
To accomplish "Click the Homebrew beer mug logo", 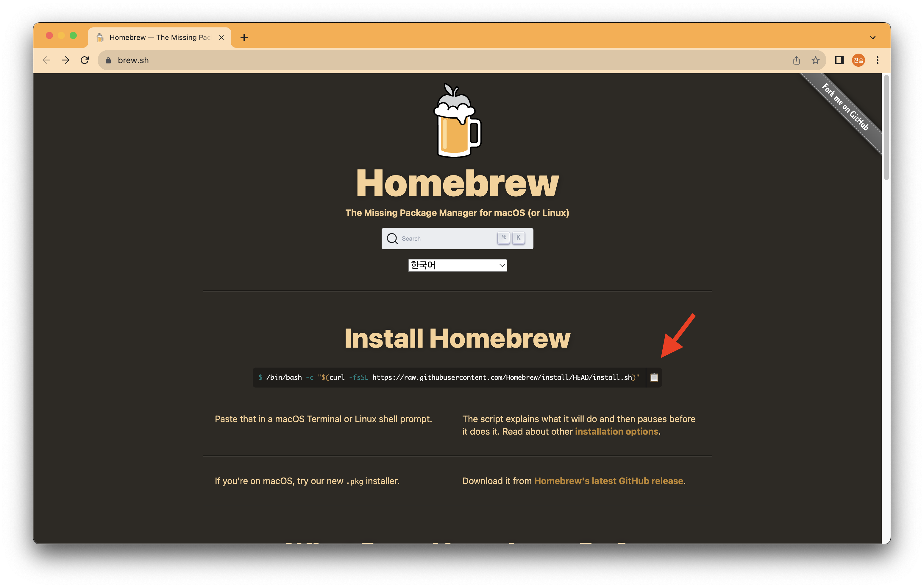I will tap(458, 120).
